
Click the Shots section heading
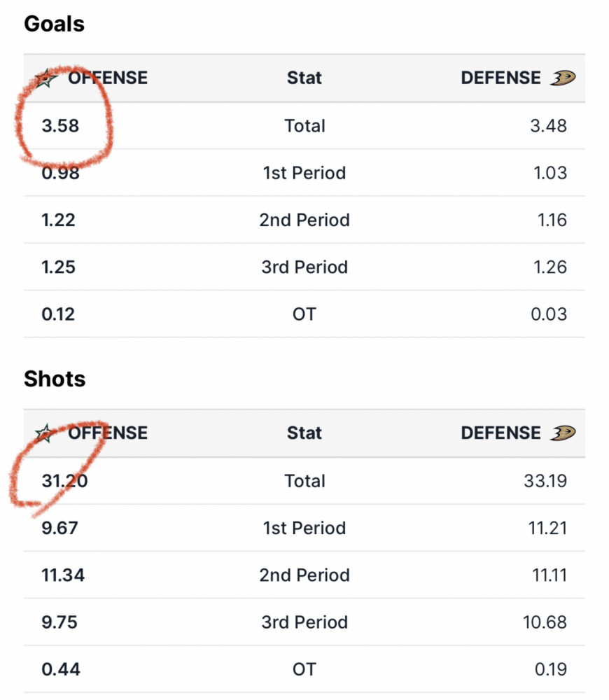pos(55,379)
